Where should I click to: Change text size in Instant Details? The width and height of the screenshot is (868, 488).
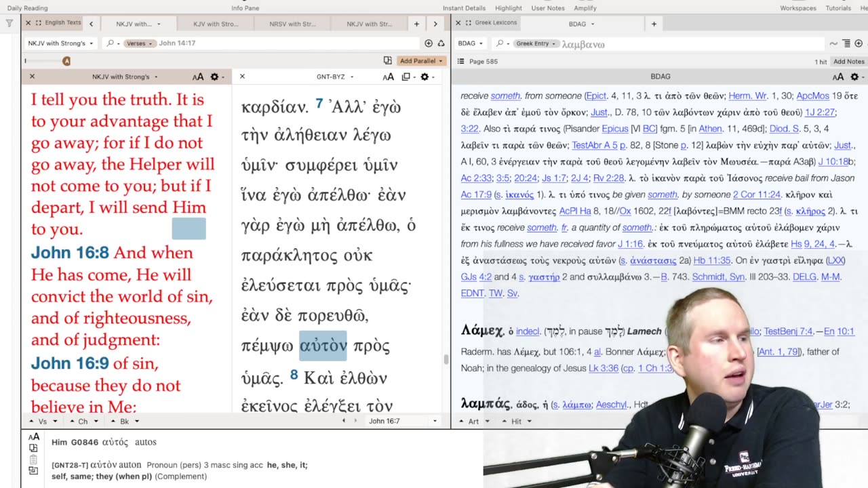click(33, 436)
